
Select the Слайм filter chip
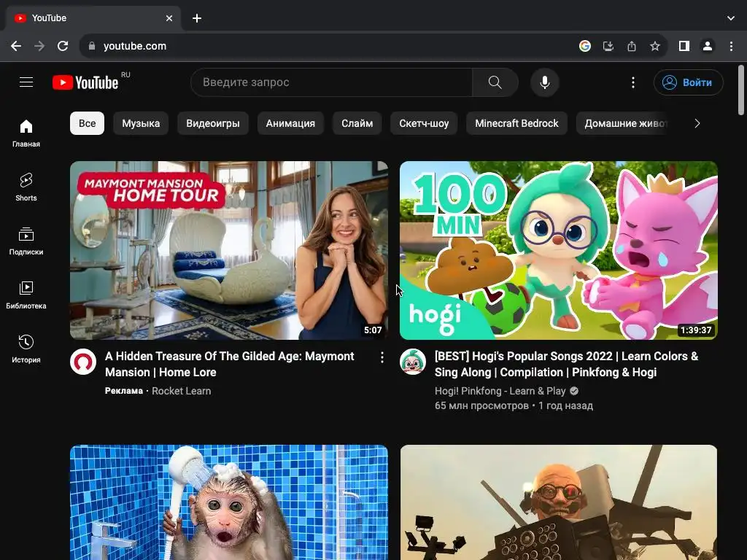(357, 123)
